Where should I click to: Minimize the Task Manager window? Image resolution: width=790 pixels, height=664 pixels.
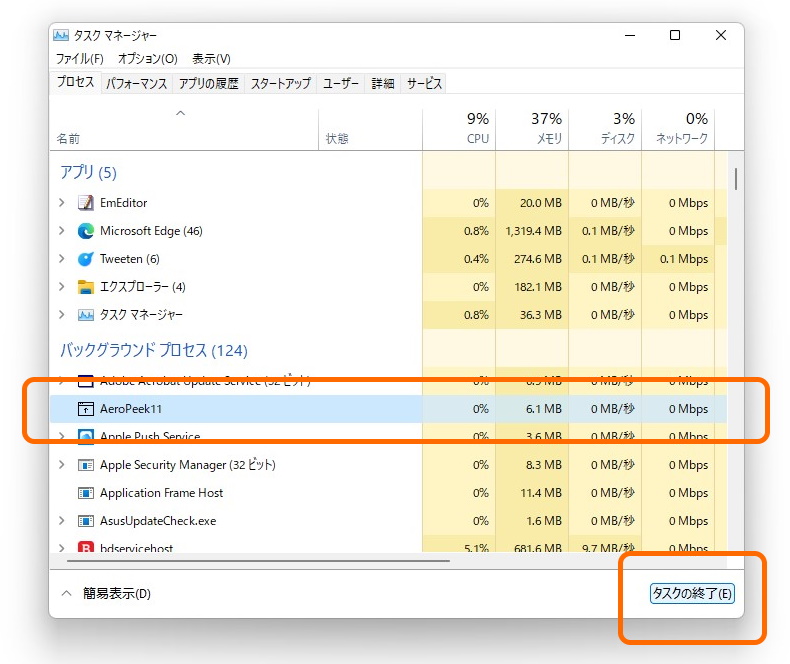click(x=630, y=35)
